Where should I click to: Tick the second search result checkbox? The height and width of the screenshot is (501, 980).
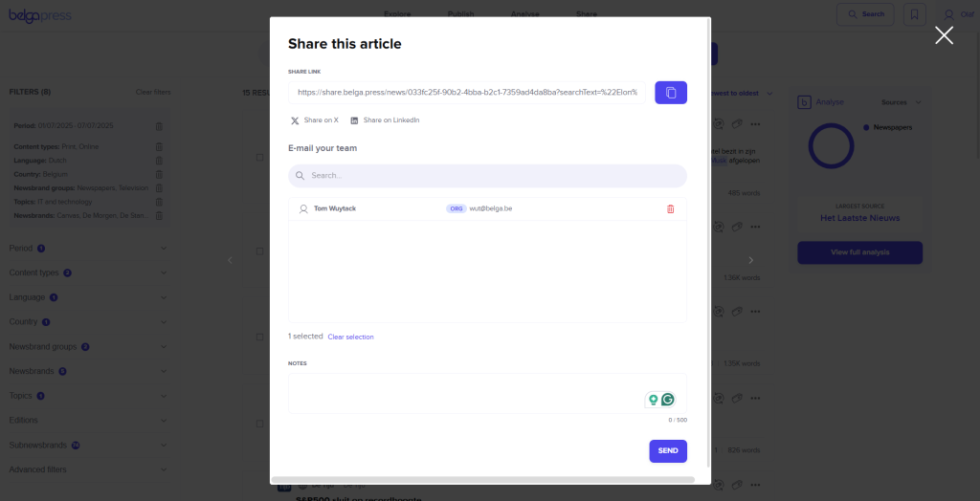259,251
